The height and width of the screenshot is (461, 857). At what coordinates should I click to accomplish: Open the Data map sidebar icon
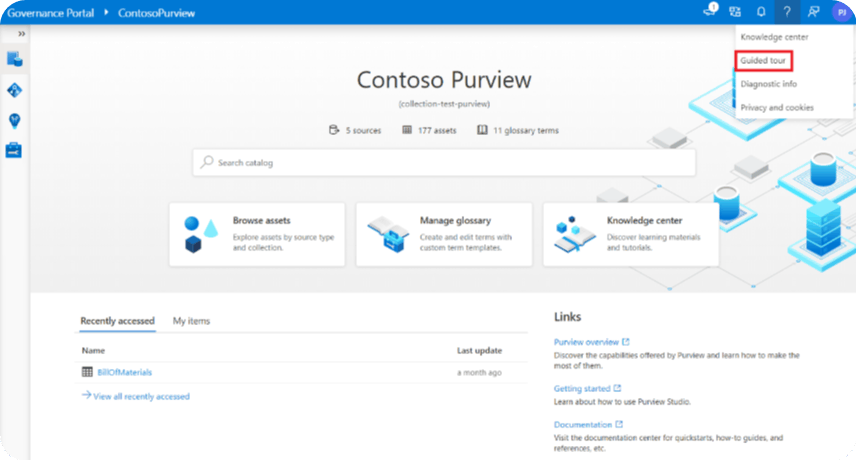(x=15, y=90)
